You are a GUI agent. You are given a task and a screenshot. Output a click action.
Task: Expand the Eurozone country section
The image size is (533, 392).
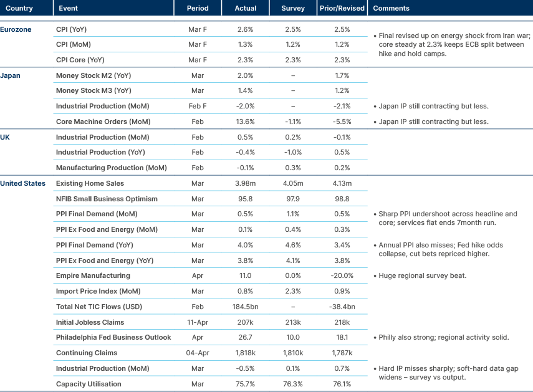(x=16, y=29)
